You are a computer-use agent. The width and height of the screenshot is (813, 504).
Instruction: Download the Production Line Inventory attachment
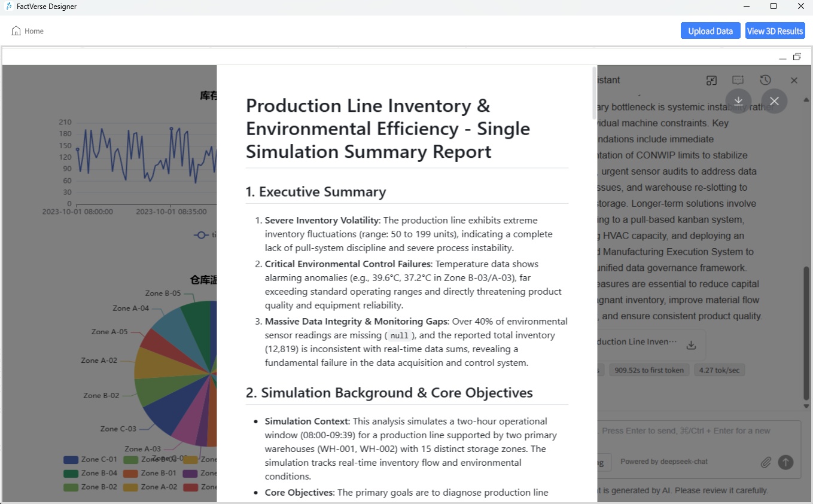pyautogui.click(x=692, y=345)
